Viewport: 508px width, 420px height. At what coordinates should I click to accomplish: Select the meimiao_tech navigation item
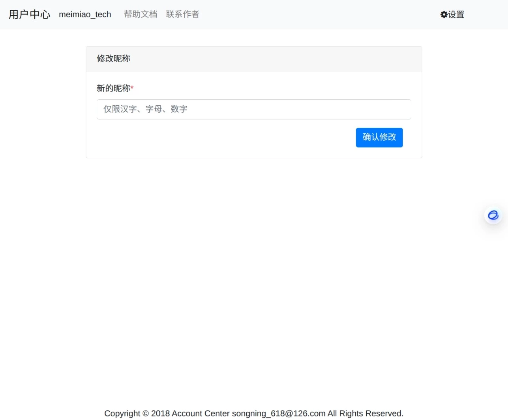point(84,15)
